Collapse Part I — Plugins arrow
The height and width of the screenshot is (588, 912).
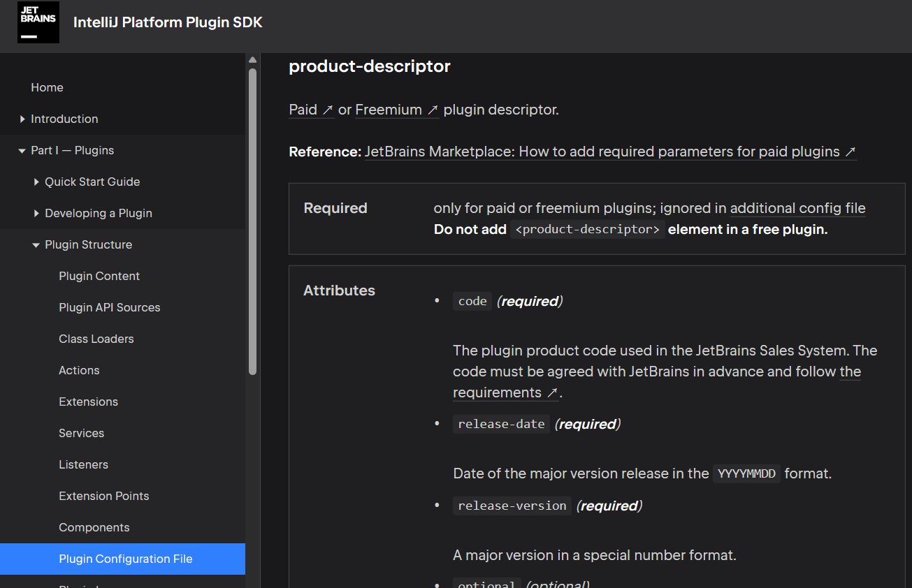[22, 150]
